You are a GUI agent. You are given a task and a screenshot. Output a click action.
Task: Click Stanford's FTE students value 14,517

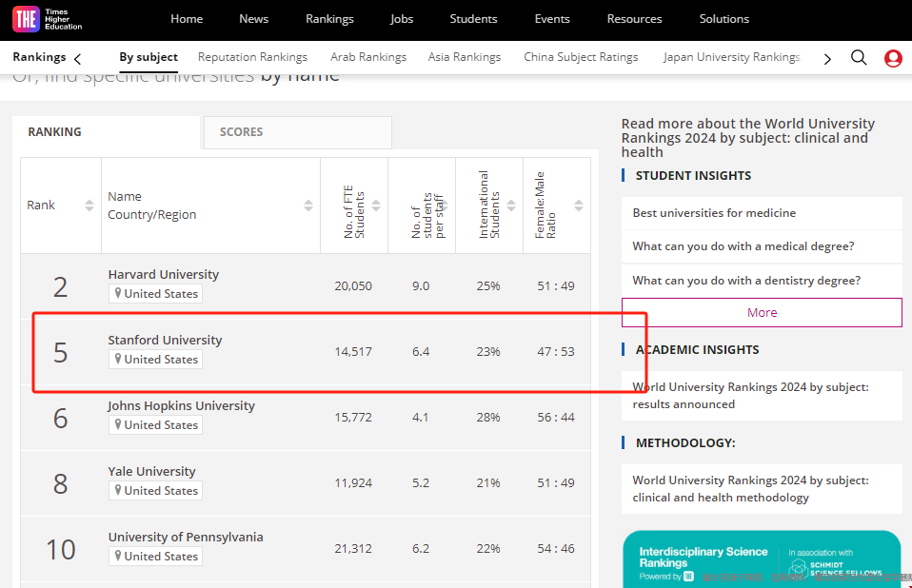(x=353, y=351)
